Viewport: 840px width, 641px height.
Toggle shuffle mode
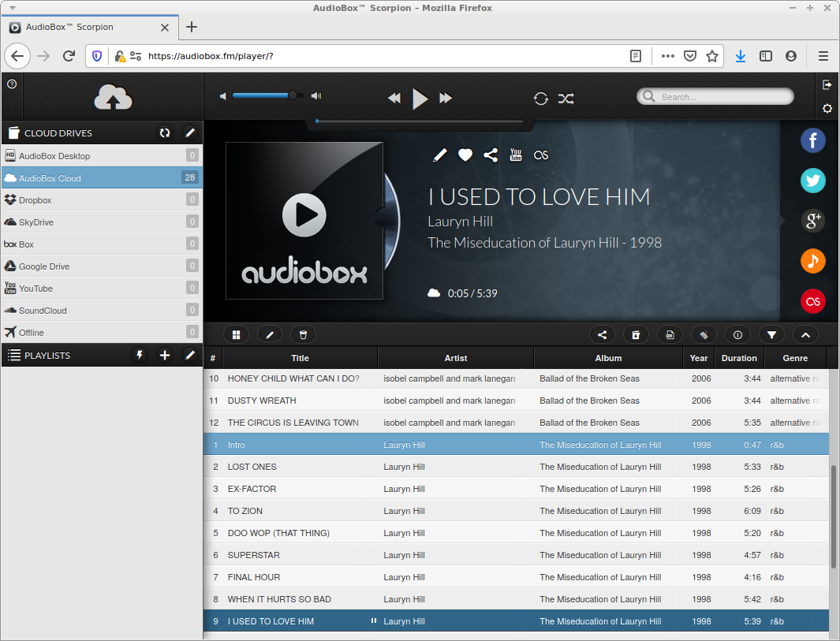pyautogui.click(x=566, y=99)
